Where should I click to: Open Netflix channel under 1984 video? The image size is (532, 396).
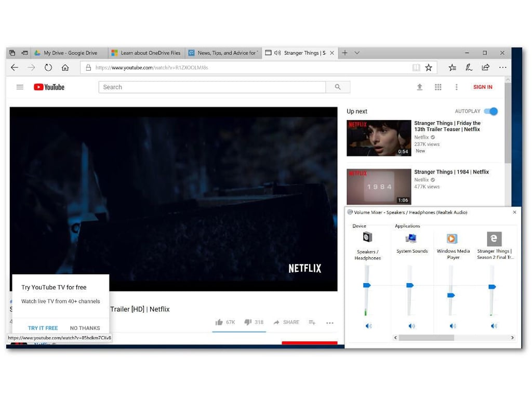(421, 180)
